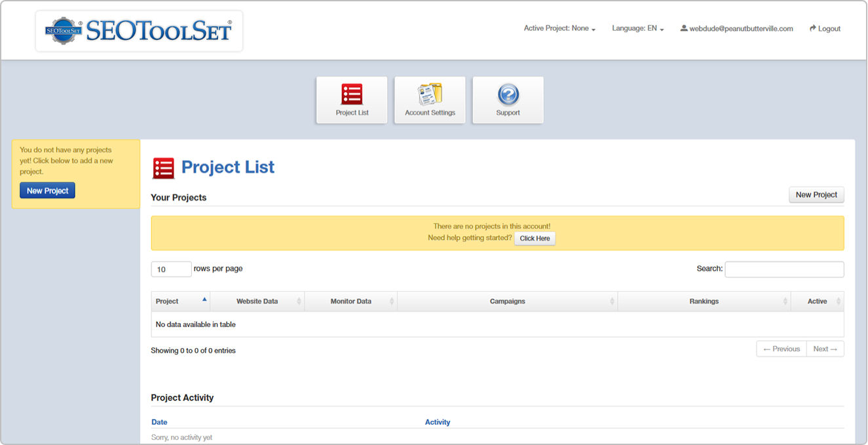Click 'Showing 0 to 0 of 0 entries' text
This screenshot has width=868, height=445.
click(x=193, y=351)
